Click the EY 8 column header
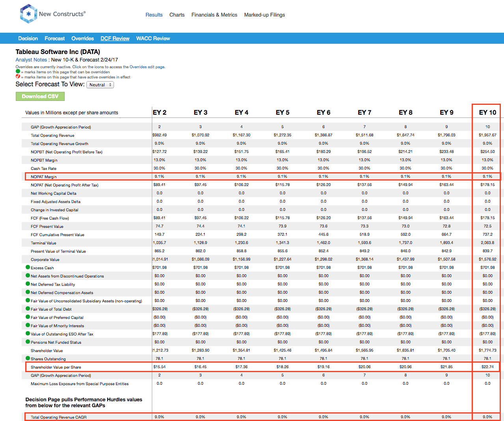 [406, 112]
